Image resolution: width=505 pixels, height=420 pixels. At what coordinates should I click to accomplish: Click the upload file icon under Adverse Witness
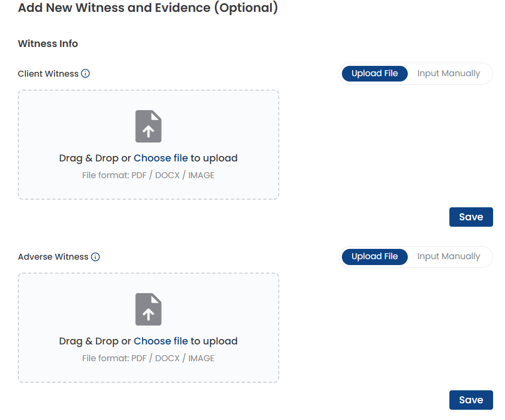pos(149,309)
